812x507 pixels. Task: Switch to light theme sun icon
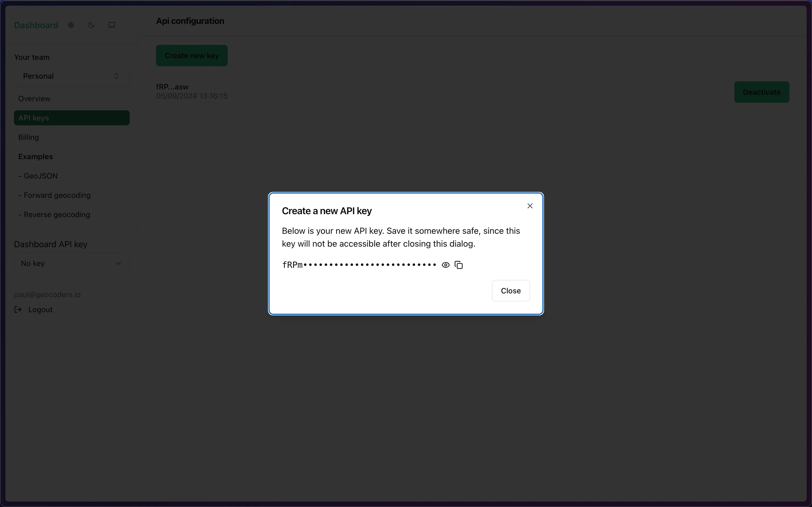pyautogui.click(x=71, y=25)
